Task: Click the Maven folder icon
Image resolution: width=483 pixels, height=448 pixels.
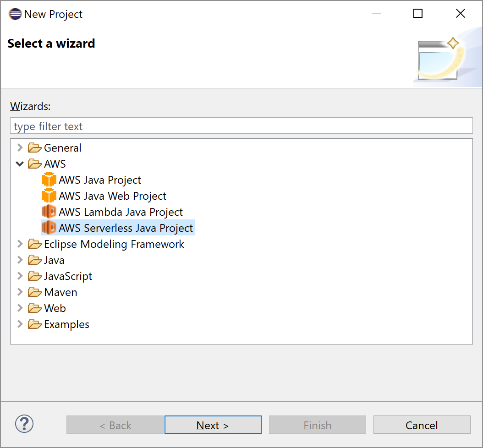Action: click(34, 292)
